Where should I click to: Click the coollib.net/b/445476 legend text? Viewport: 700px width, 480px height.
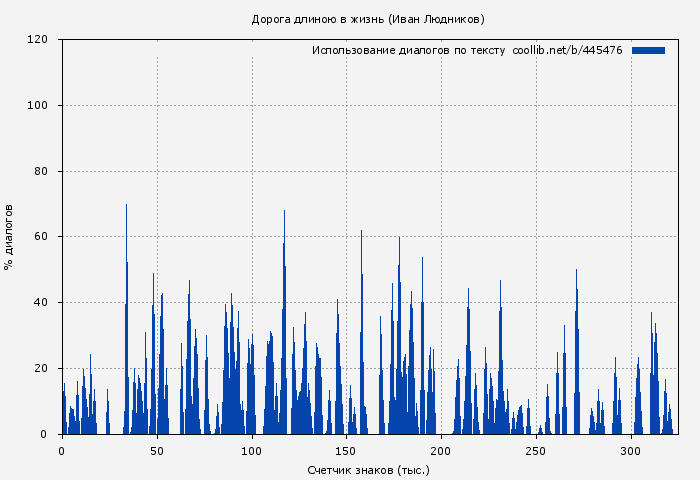tap(567, 50)
